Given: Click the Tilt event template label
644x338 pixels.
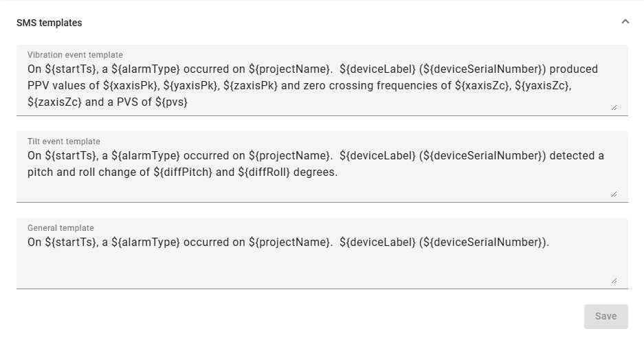Looking at the screenshot, I should click(x=64, y=142).
